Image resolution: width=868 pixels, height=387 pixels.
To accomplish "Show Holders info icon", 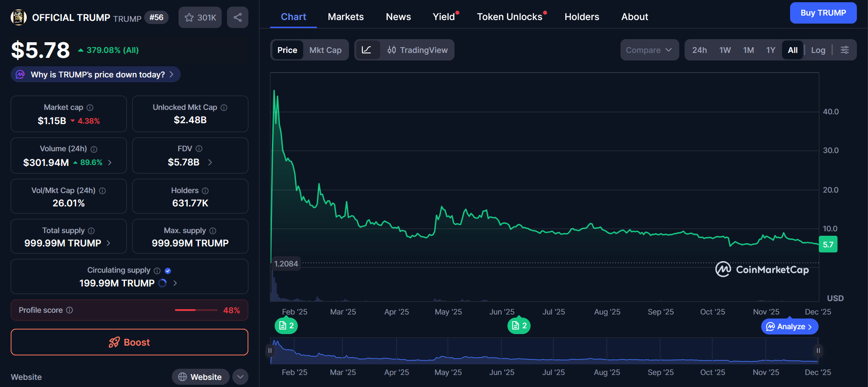I will point(205,191).
